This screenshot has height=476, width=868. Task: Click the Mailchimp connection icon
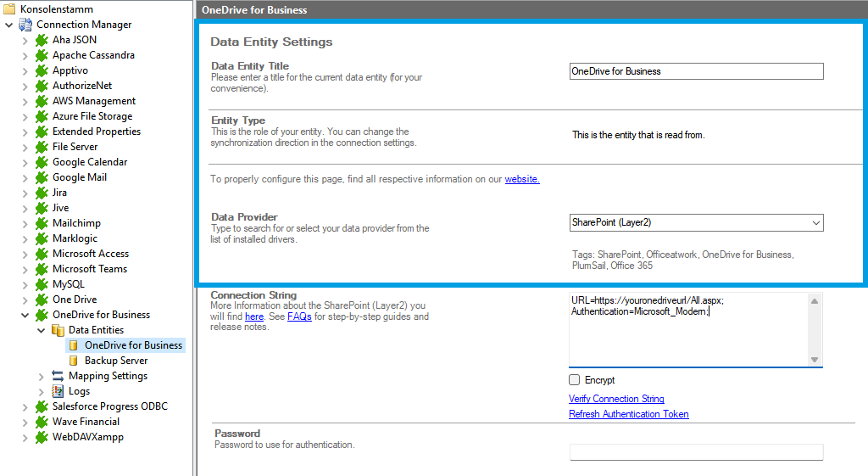[42, 223]
